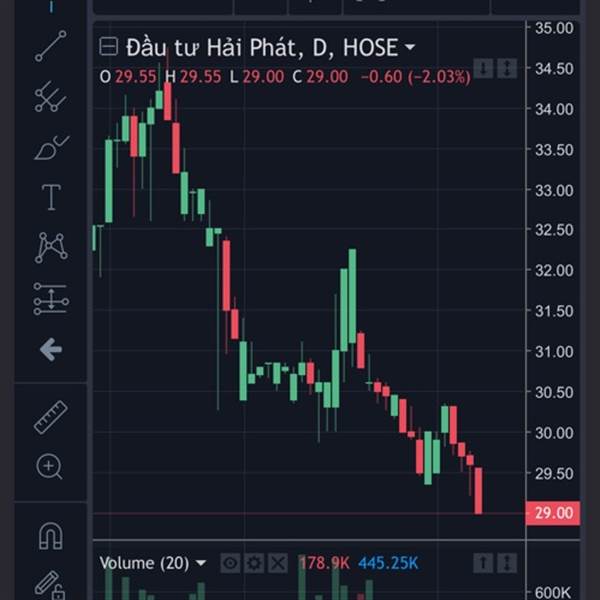Click the 178.9K volume value
Screen dimensions: 600x600
(324, 563)
